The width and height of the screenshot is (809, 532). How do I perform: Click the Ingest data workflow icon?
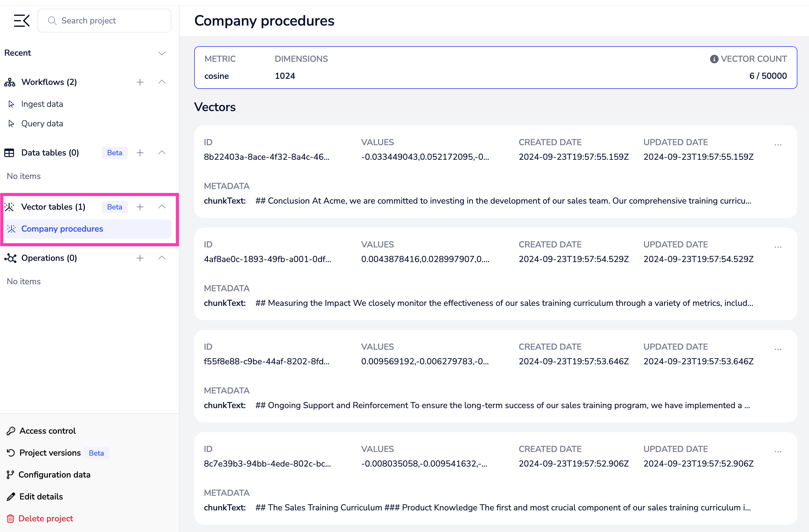[x=11, y=104]
